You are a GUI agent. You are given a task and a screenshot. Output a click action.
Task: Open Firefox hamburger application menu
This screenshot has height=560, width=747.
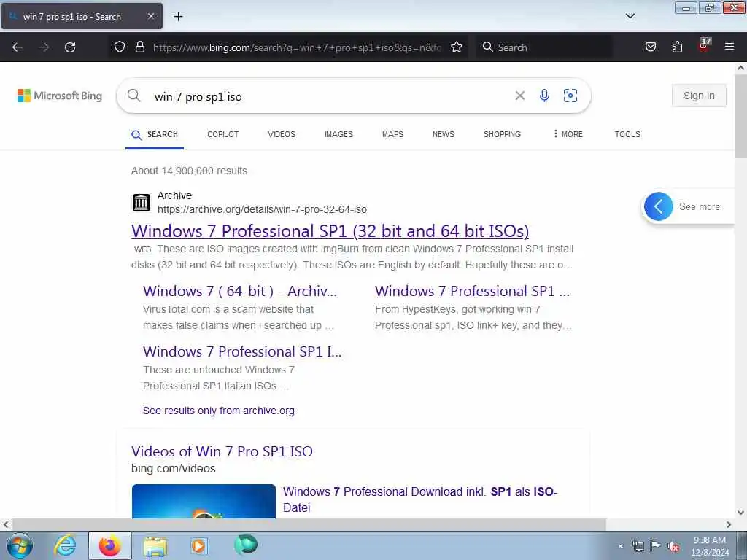(729, 47)
